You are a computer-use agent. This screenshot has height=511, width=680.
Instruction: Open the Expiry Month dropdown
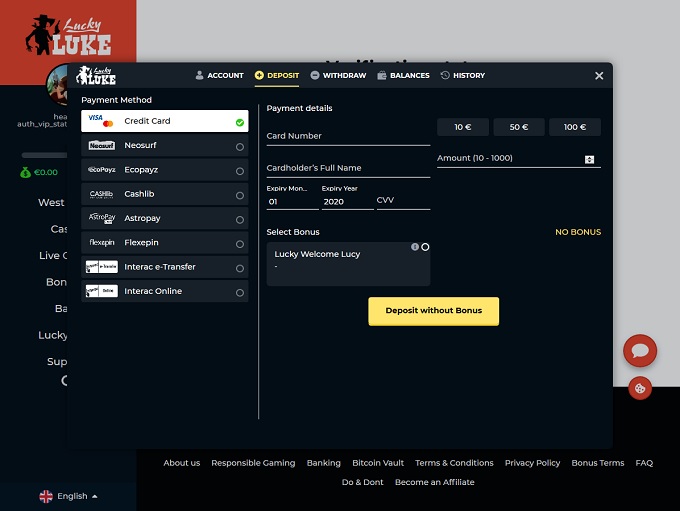[291, 202]
